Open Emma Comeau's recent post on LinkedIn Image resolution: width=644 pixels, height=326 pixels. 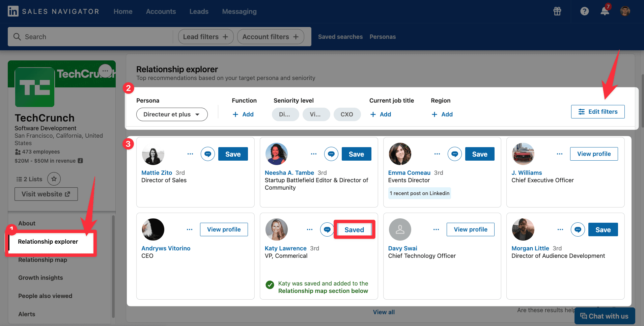point(420,193)
